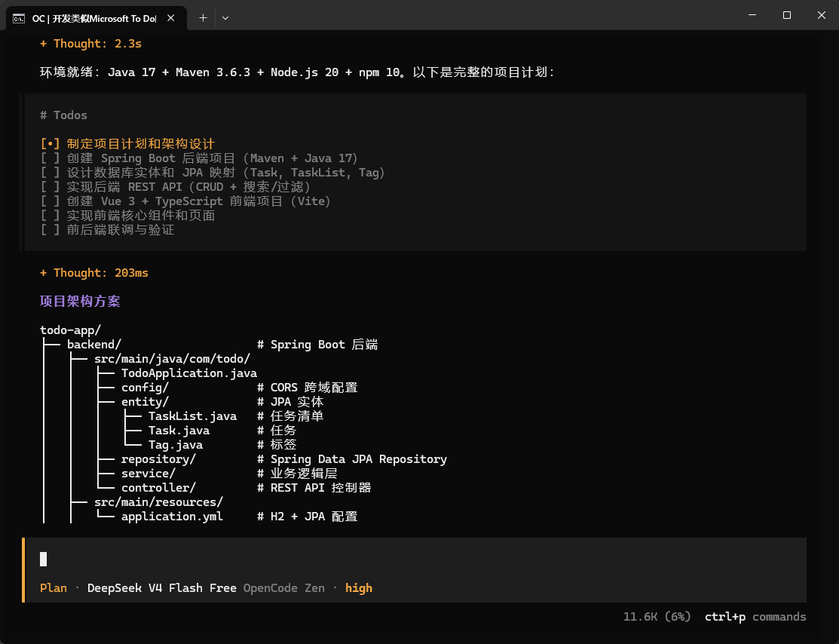
Task: Click the 11.6K (6%) context usage indicator
Action: [x=657, y=618]
